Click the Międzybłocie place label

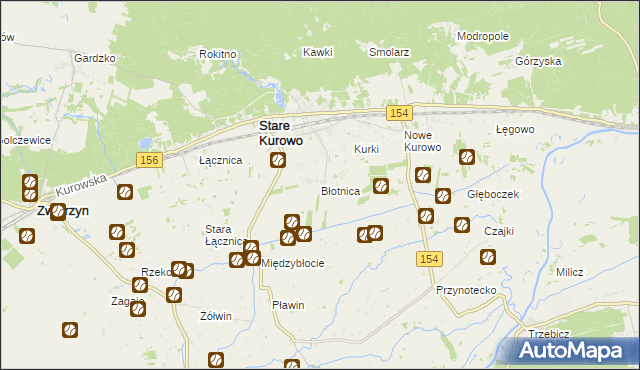click(293, 263)
